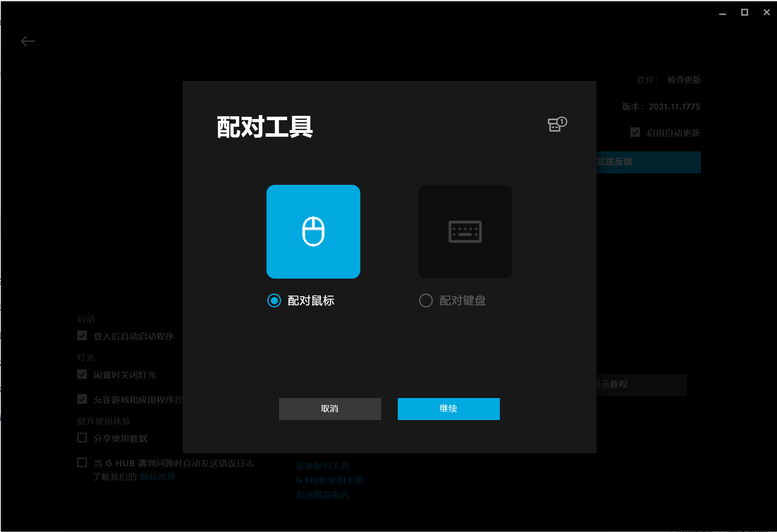Toggle 闲置时关闭灯光 checkbox
Viewport: 777px width, 532px height.
click(82, 374)
